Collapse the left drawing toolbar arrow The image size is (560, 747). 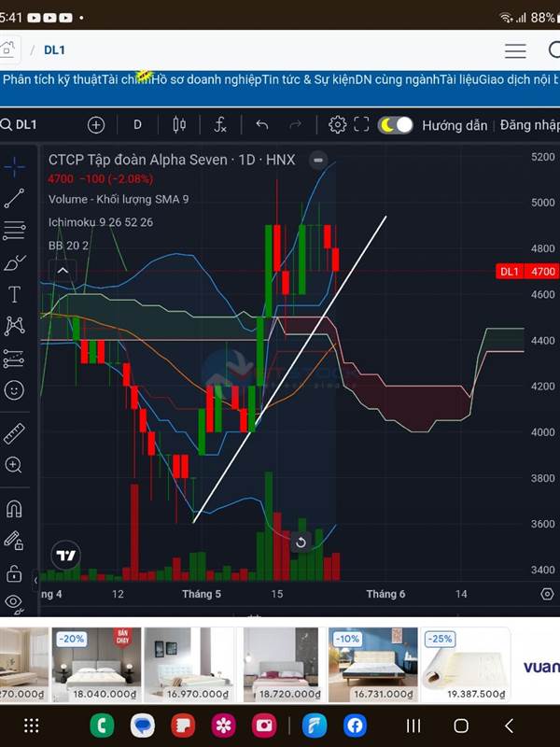coord(35,580)
